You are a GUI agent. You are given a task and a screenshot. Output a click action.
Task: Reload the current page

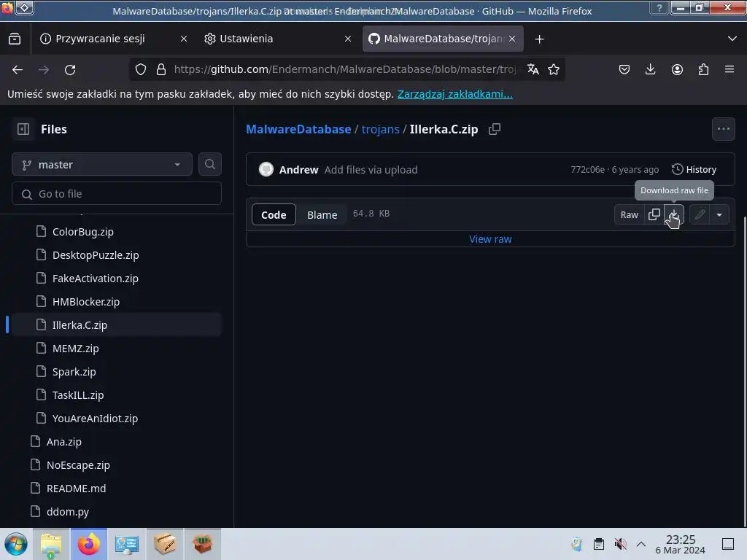tap(70, 69)
